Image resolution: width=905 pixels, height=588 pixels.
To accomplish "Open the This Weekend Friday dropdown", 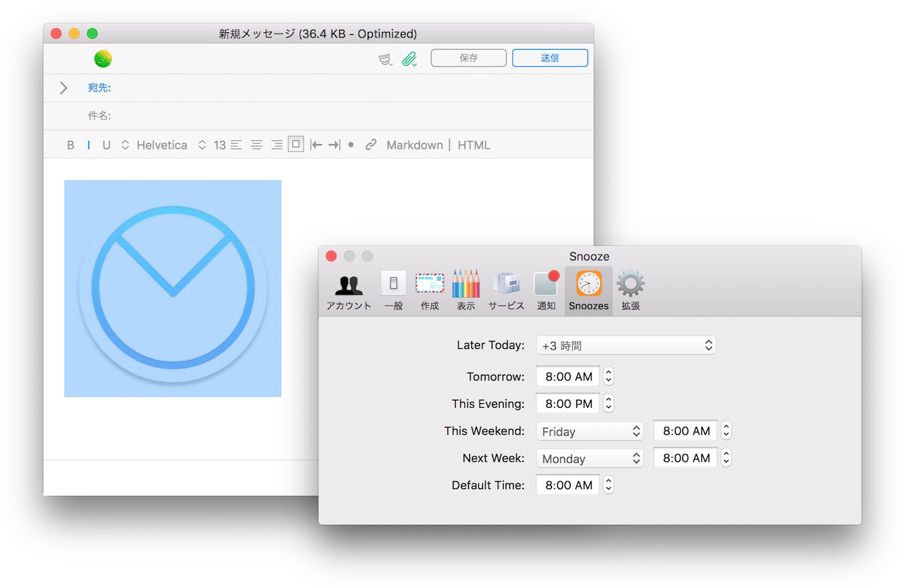I will point(590,431).
